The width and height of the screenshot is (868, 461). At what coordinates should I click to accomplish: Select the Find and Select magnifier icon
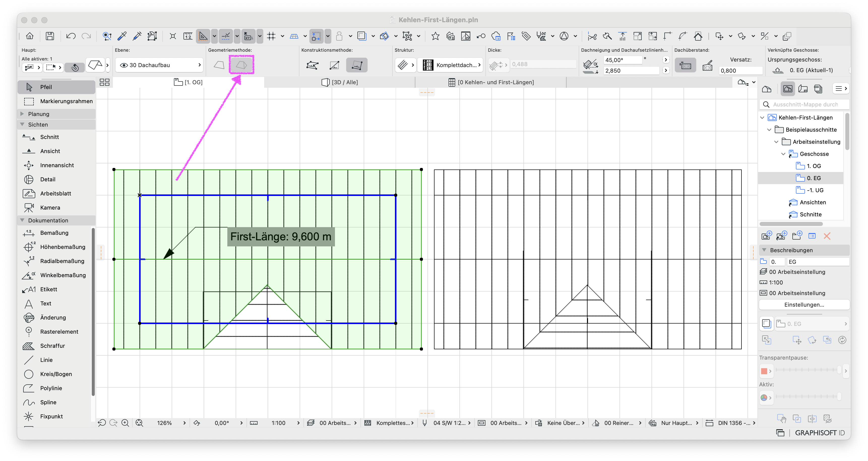coord(107,36)
